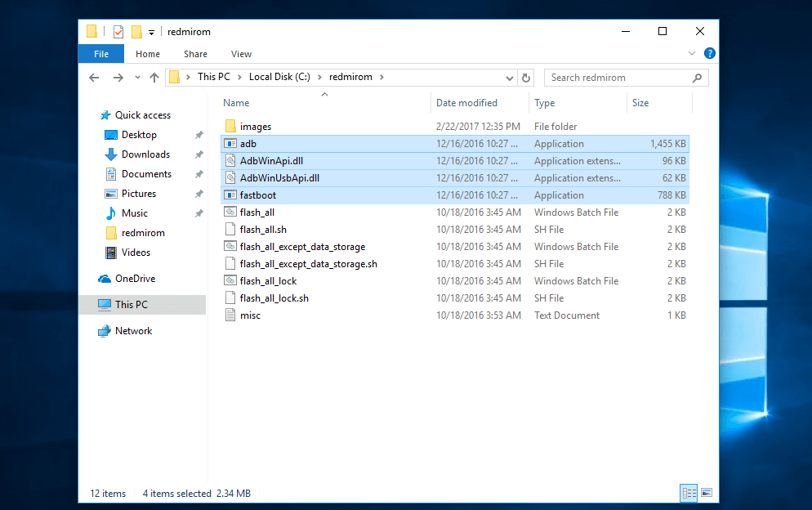This screenshot has height=510, width=812.
Task: Refresh the redmirom folder view
Action: point(526,78)
